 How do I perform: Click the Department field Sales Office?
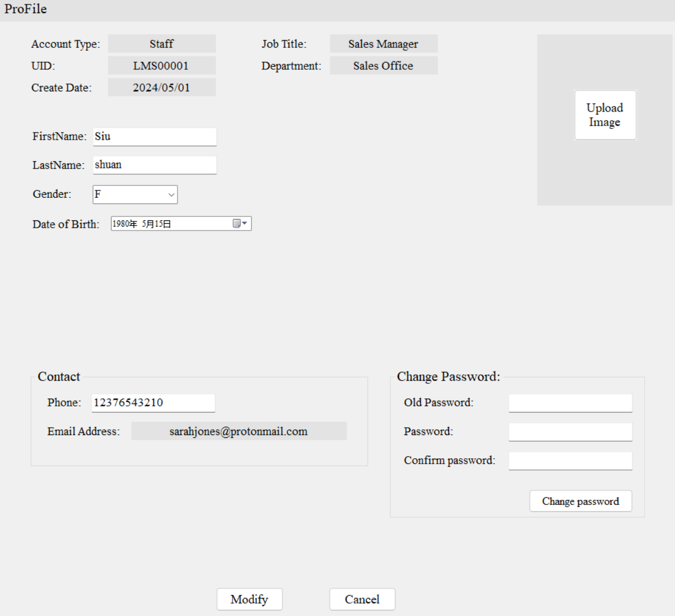tap(383, 65)
